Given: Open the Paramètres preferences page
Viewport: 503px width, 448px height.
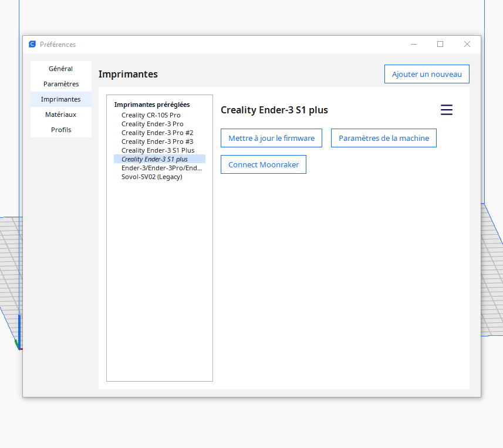Looking at the screenshot, I should coord(61,84).
